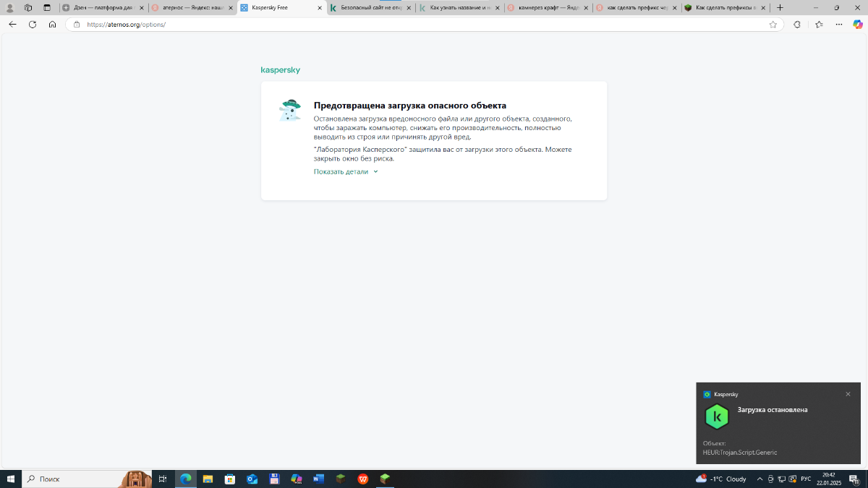
Task: Open a new browser tab
Action: (x=780, y=7)
